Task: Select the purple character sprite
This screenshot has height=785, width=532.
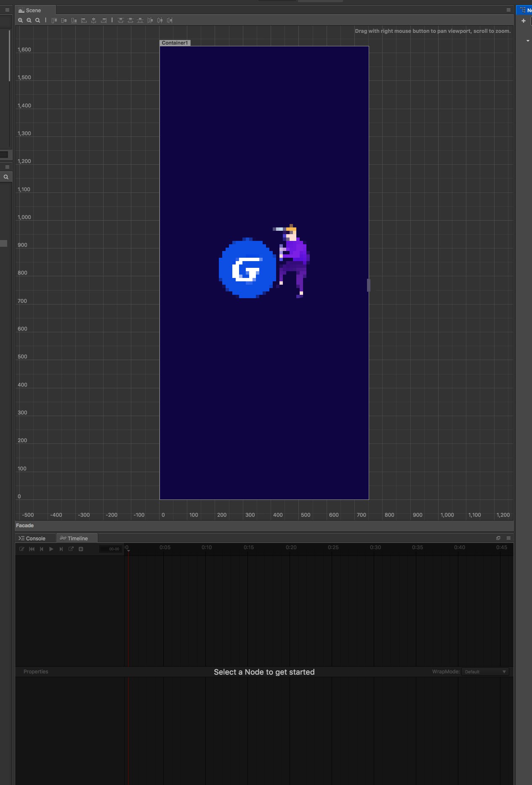Action: [x=292, y=261]
